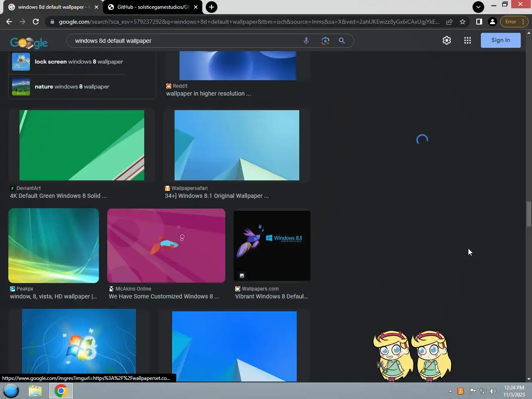This screenshot has width=532, height=399.
Task: Open the green DeviantArt wallpaper image
Action: pyautogui.click(x=82, y=145)
